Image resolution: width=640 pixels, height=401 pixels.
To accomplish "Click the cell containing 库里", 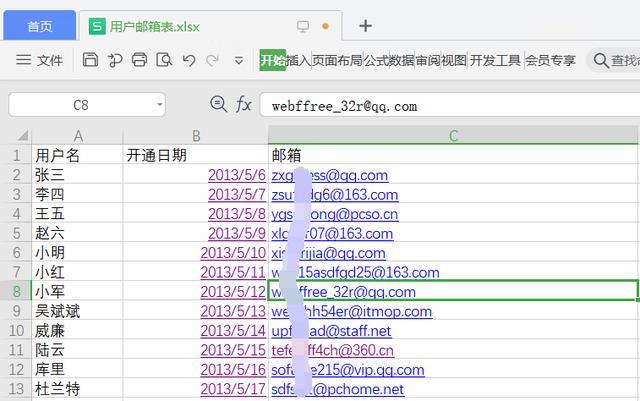I will point(78,369).
